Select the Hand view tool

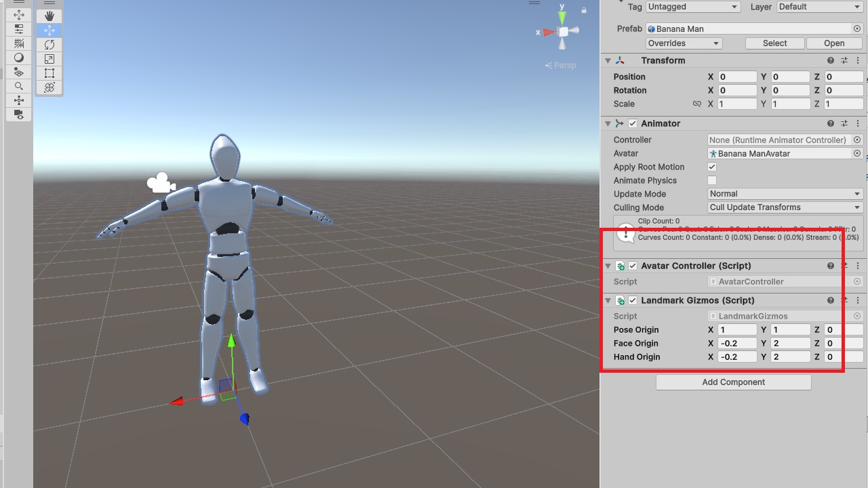click(50, 16)
